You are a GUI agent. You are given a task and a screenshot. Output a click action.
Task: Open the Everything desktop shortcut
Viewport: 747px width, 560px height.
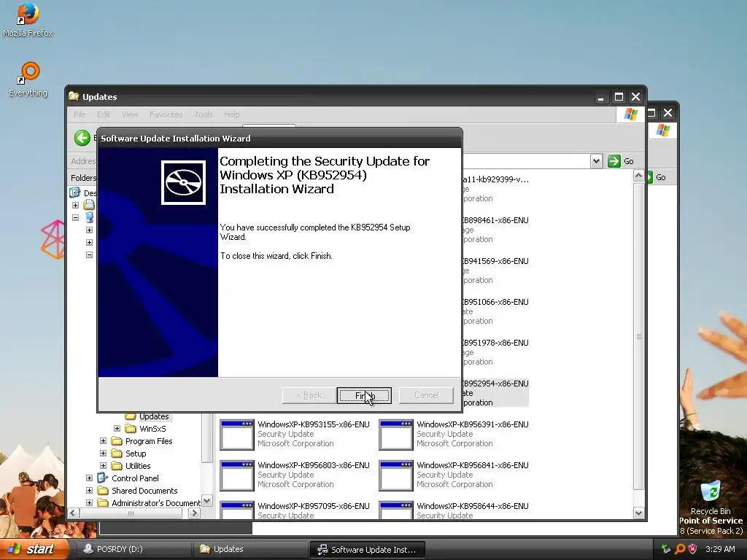click(x=28, y=79)
